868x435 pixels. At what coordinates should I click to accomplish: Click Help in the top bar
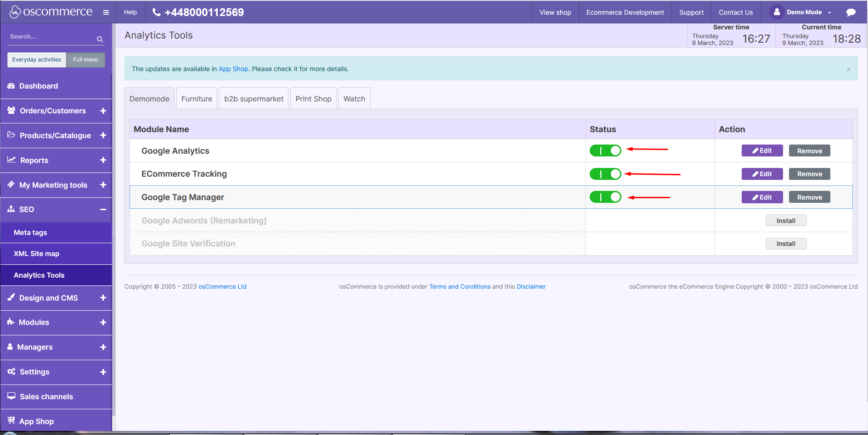click(130, 12)
